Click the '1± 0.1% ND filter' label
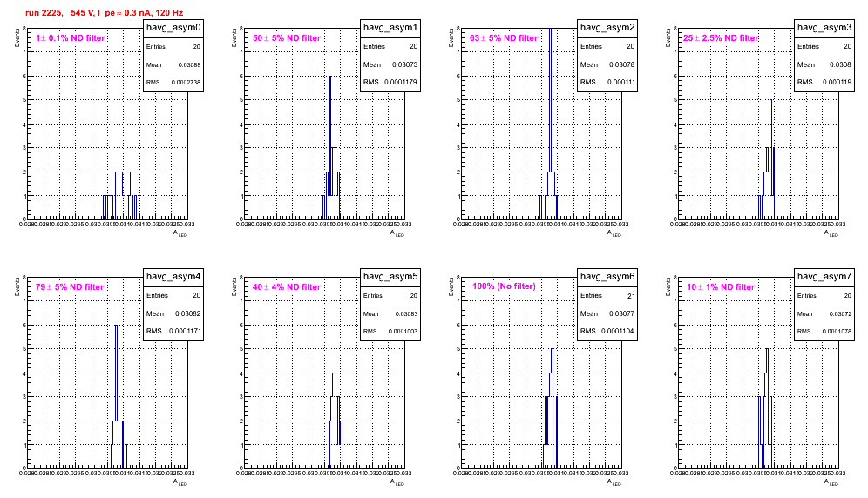868x498 pixels. tap(71, 38)
